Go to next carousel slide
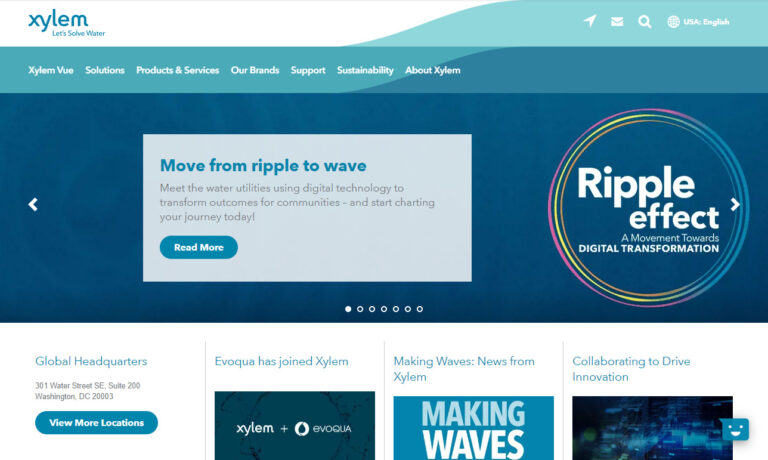This screenshot has width=768, height=460. [735, 204]
